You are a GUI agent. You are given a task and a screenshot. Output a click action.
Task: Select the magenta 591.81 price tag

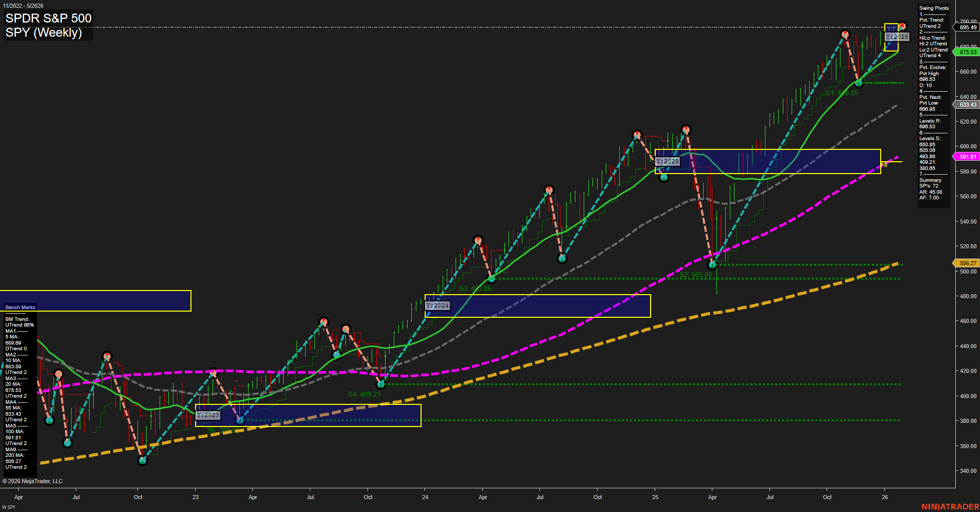tap(967, 156)
